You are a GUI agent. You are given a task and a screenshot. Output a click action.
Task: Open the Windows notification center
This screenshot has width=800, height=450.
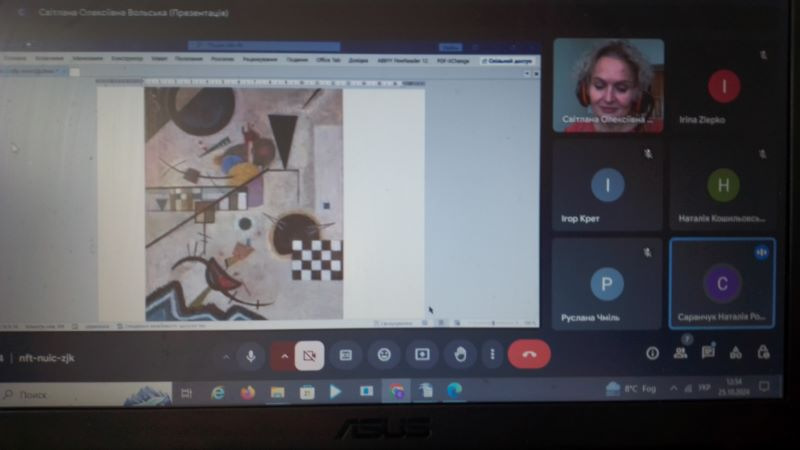point(764,387)
